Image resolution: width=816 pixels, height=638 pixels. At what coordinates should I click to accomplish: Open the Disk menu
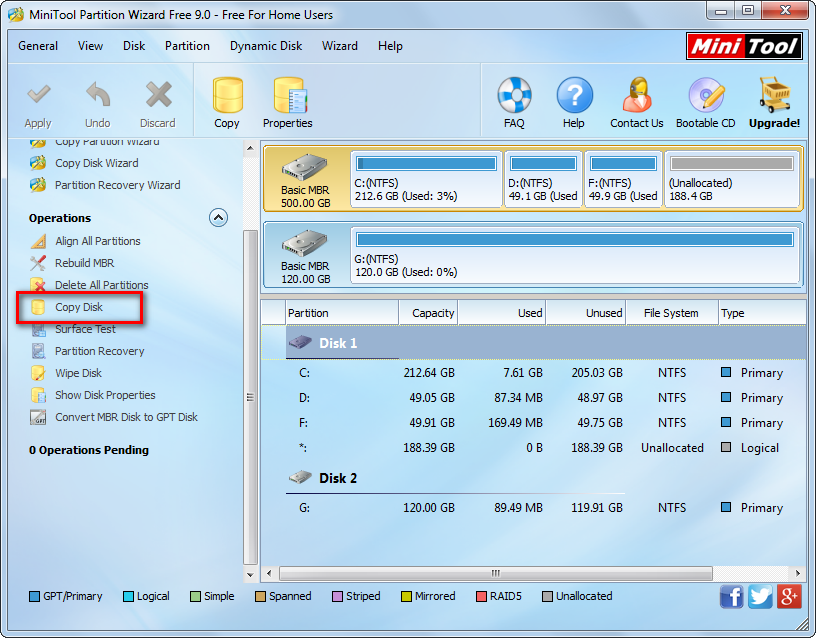(134, 46)
